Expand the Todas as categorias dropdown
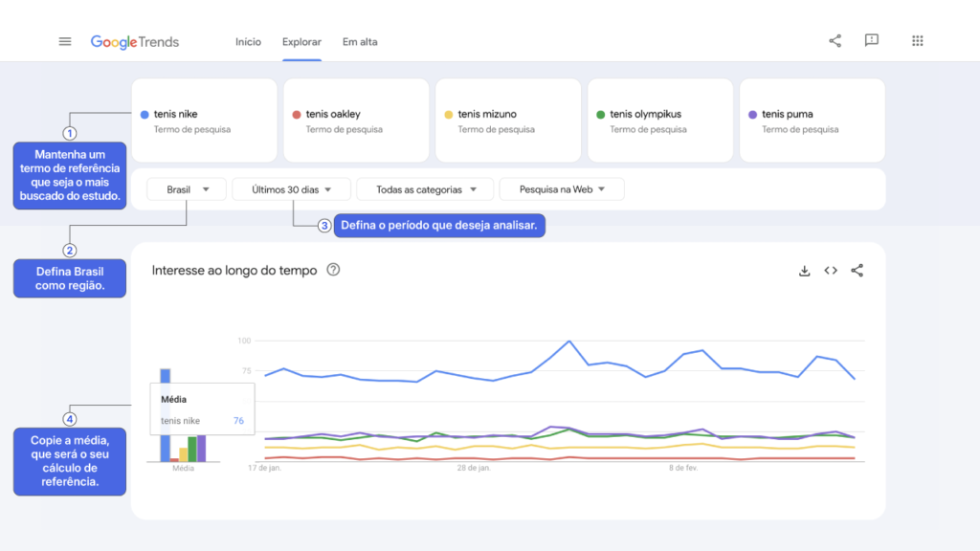The width and height of the screenshot is (980, 551). 425,189
